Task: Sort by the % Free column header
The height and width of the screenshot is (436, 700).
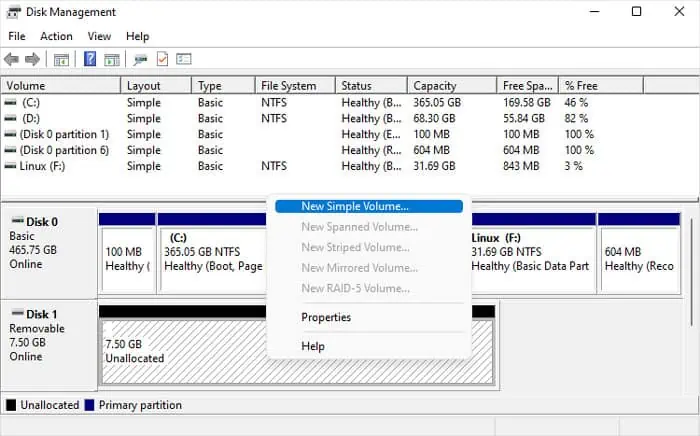Action: pos(601,85)
